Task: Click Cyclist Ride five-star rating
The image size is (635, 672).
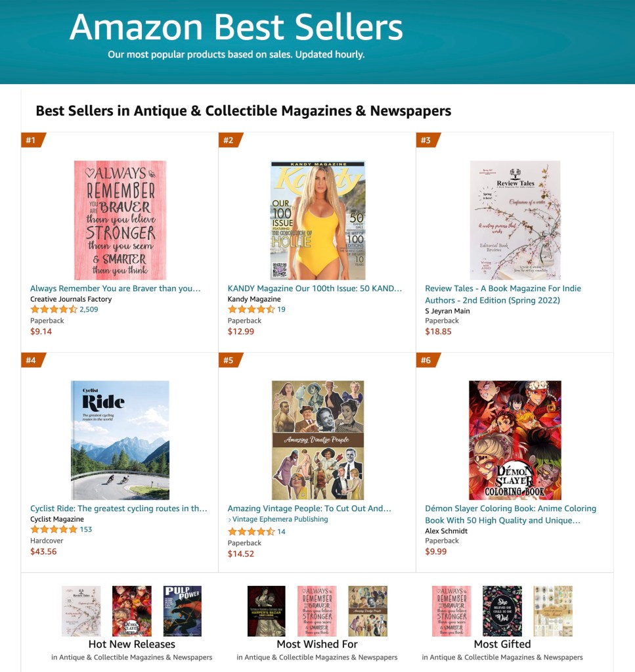Action: click(x=53, y=529)
